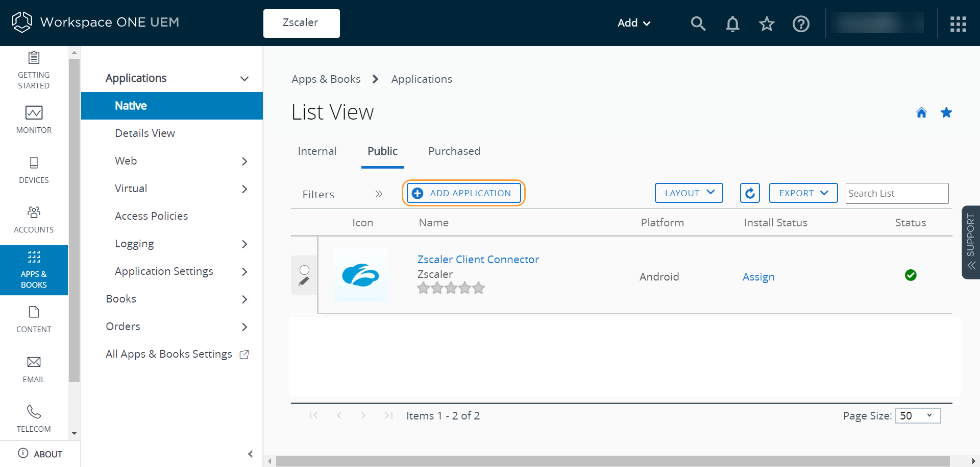Expand the Filters panel
980x467 pixels.
pyautogui.click(x=378, y=194)
